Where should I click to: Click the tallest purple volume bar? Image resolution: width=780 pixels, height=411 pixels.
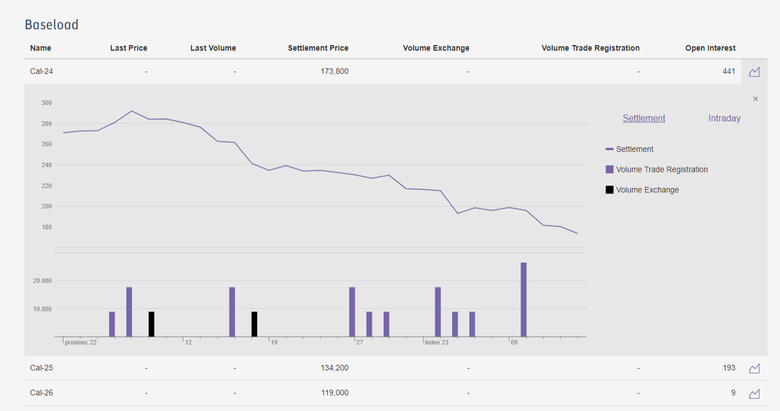coord(523,300)
